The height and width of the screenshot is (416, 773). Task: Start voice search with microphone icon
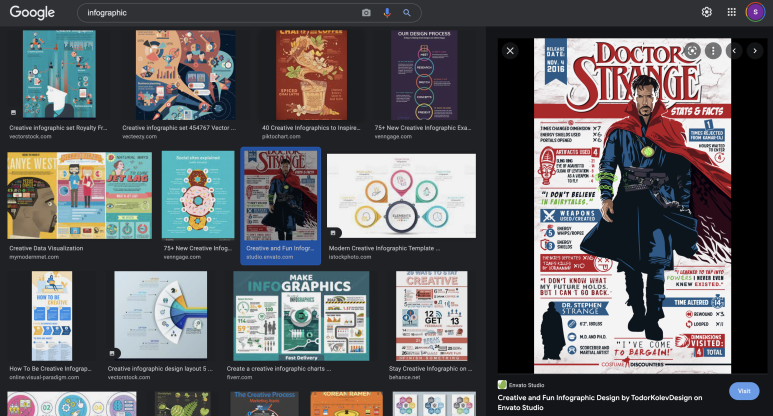point(387,13)
